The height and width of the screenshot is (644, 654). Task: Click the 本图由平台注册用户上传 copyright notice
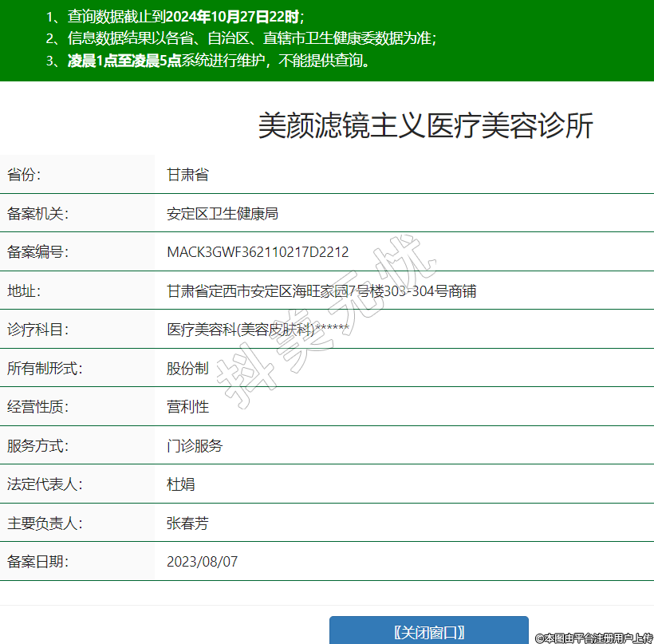(x=594, y=638)
